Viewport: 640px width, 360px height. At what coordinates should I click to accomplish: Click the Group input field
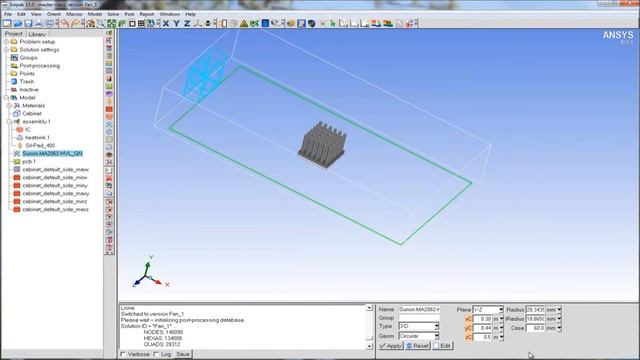pos(419,318)
